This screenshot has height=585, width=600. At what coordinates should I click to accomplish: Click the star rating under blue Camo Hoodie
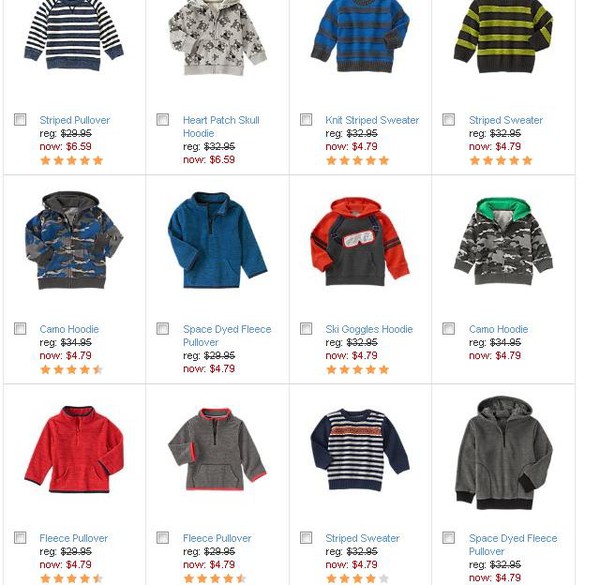click(72, 370)
